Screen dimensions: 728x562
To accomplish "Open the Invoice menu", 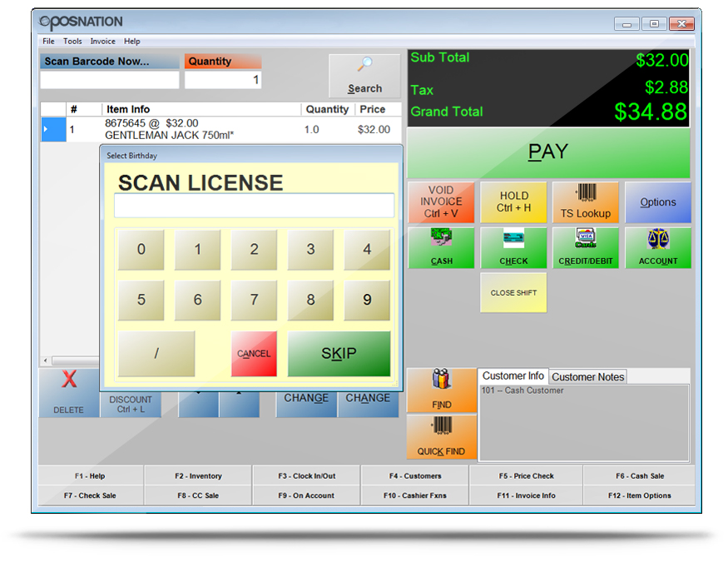I will click(x=103, y=41).
